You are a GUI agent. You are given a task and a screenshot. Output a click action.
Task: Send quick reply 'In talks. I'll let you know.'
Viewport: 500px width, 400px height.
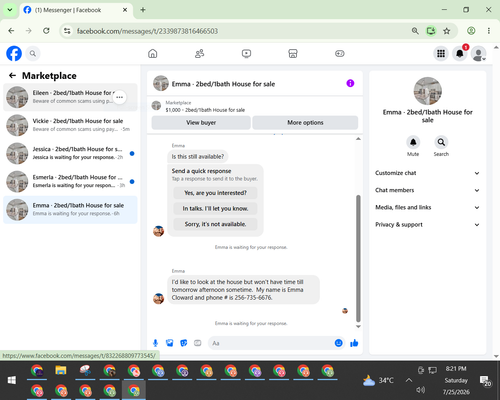coord(215,209)
